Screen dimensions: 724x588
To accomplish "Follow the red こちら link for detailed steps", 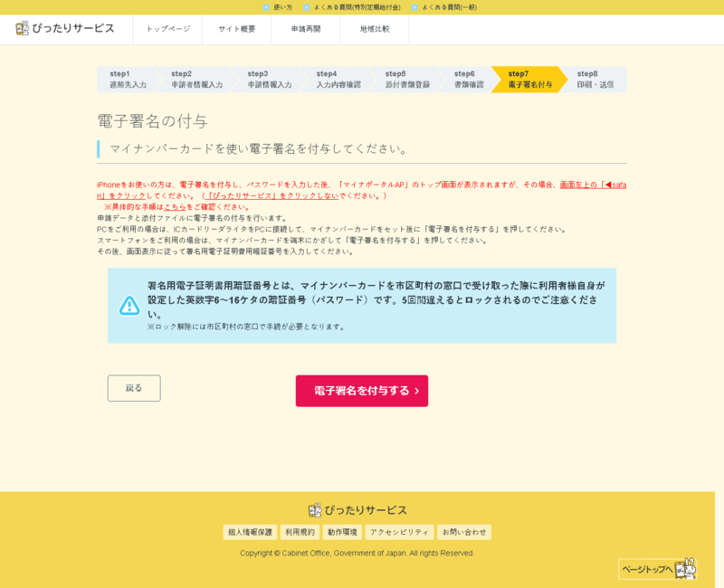I will click(x=175, y=207).
